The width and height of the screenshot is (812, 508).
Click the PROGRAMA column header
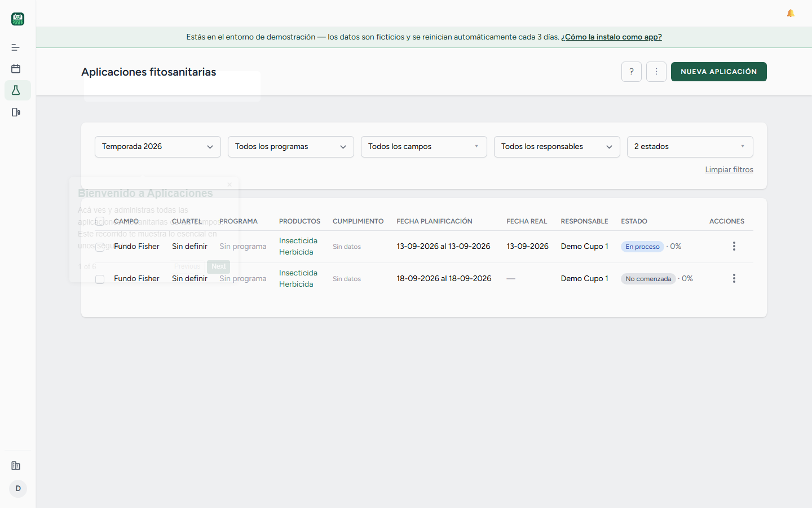tap(239, 221)
